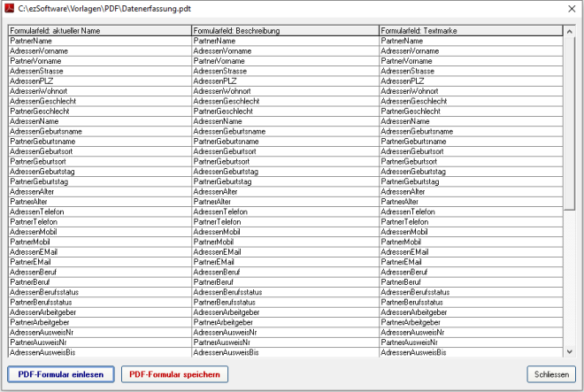The image size is (584, 392).
Task: Select AdressenWohnort in Beschreibung column
Action: pos(285,91)
